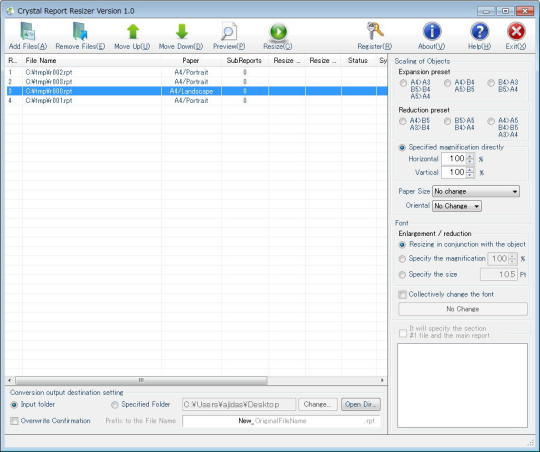Click the font size Pt field
Screen dimensions: 540x452
[x=499, y=275]
